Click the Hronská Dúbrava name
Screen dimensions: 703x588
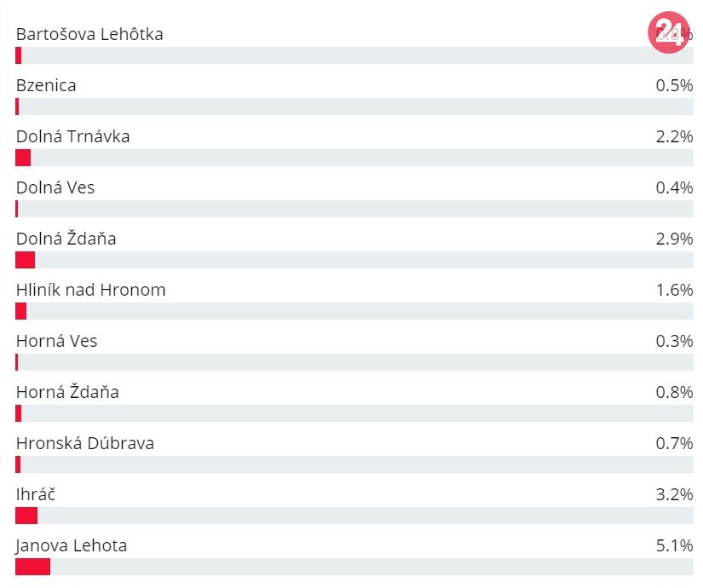(x=85, y=443)
